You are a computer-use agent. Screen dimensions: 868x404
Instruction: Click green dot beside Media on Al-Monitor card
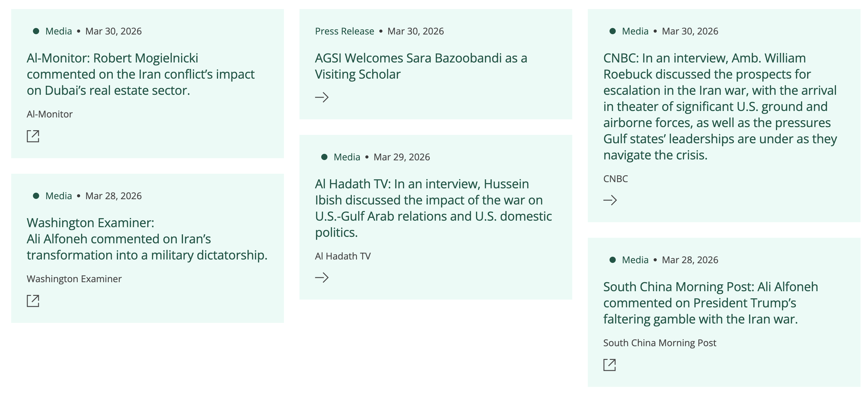pyautogui.click(x=36, y=31)
